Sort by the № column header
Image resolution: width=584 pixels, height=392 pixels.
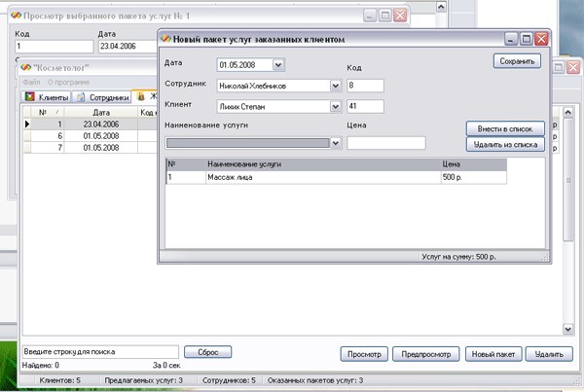[48, 113]
